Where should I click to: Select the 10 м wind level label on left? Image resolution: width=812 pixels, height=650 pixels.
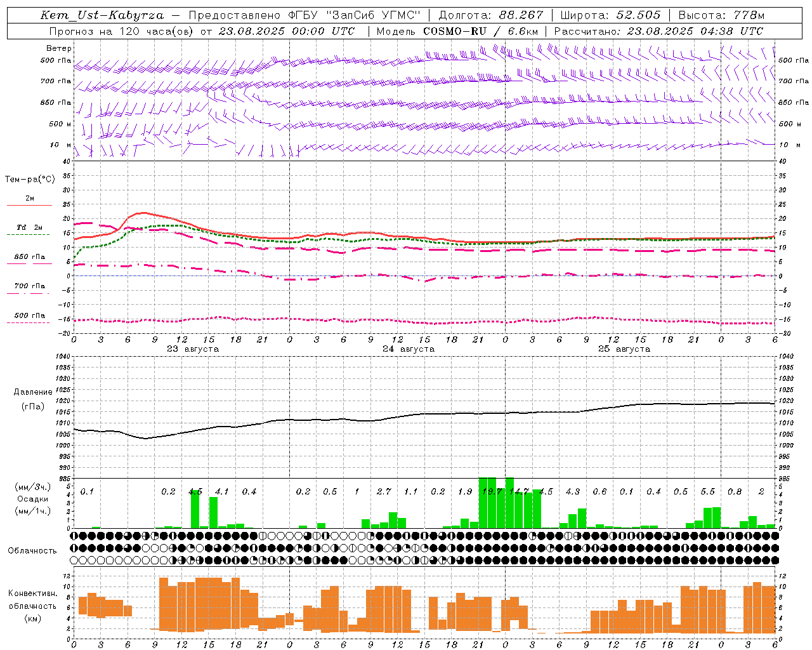click(60, 145)
